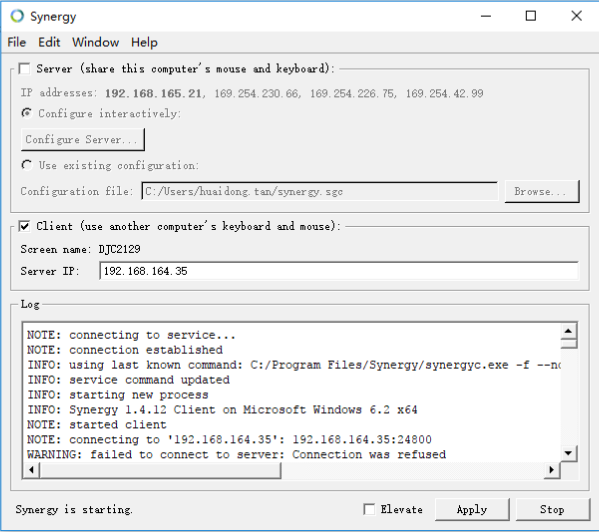
Task: Click the Stop button
Action: tap(552, 509)
